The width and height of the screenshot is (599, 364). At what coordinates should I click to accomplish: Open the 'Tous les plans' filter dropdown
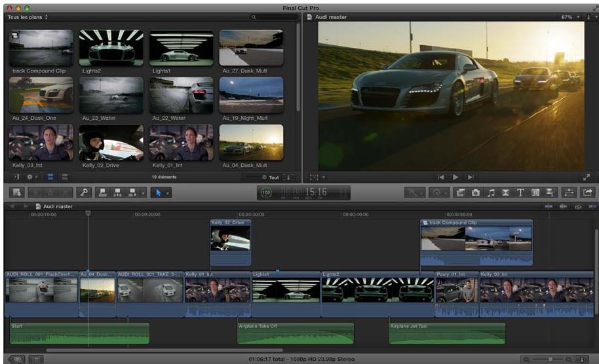tap(28, 17)
